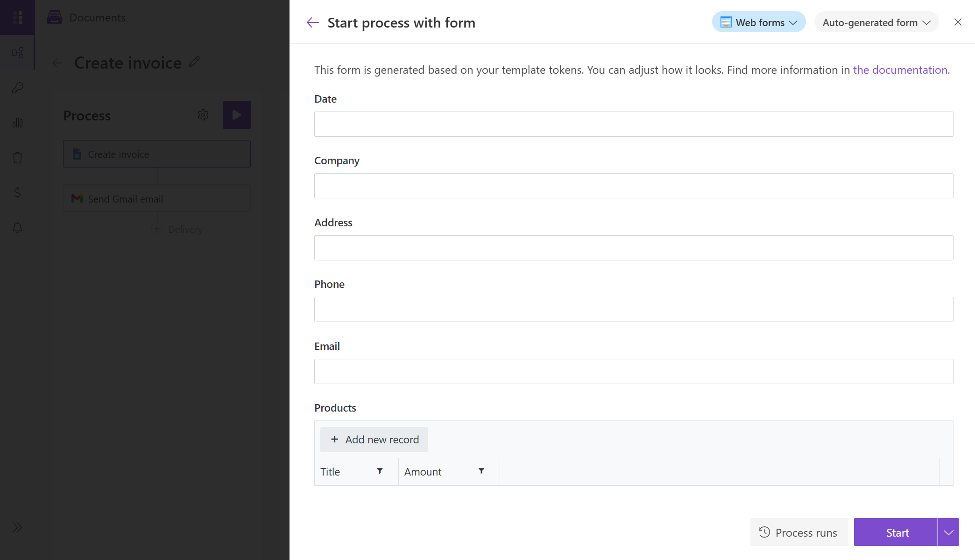View analytics via the bar chart sidebar icon
This screenshot has height=560, width=975.
point(18,123)
